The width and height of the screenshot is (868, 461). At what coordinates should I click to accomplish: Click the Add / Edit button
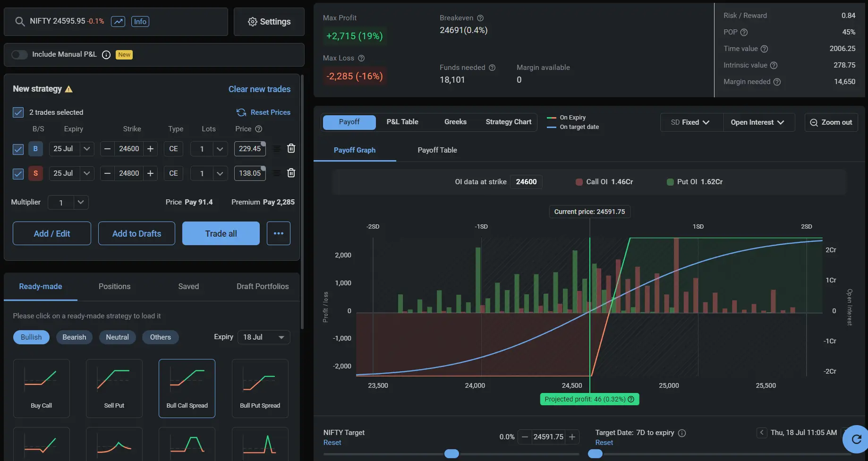[x=52, y=233]
